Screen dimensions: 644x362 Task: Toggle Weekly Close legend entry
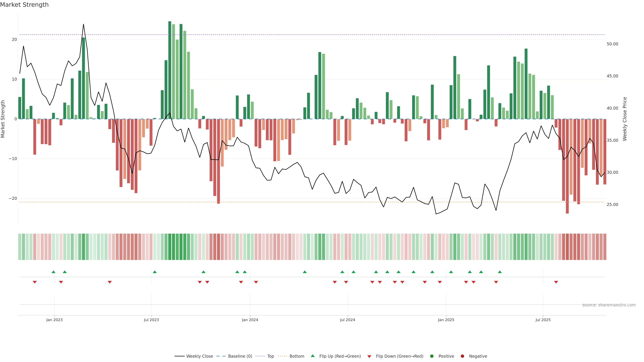point(199,356)
